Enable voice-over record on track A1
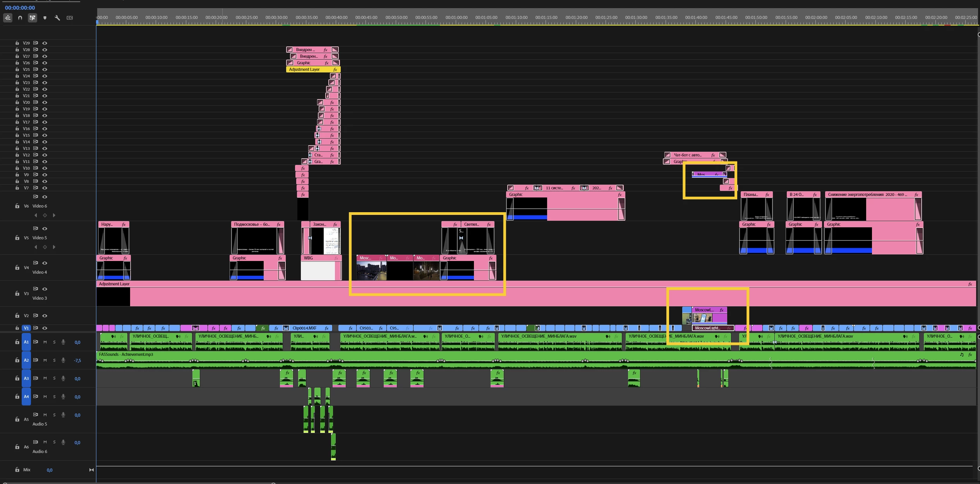This screenshot has width=980, height=484. 63,342
